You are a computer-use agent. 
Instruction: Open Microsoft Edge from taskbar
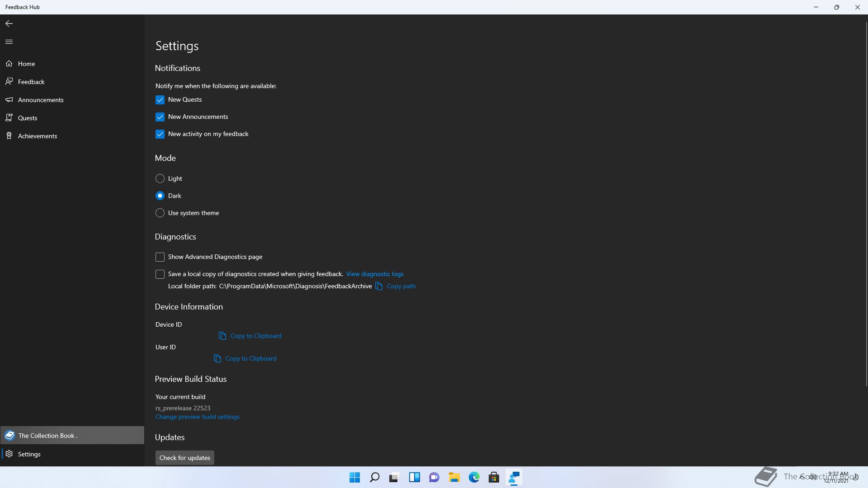point(474,477)
